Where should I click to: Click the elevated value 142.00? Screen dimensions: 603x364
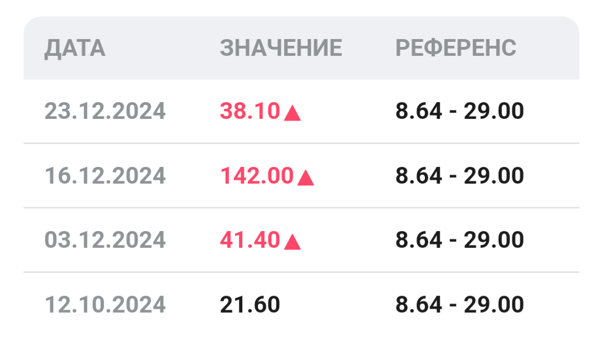[257, 176]
